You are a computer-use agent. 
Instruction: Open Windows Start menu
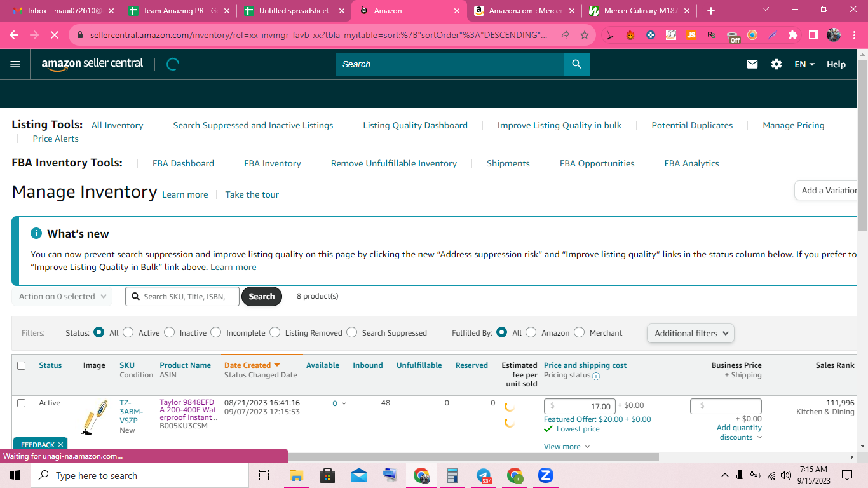pyautogui.click(x=15, y=475)
